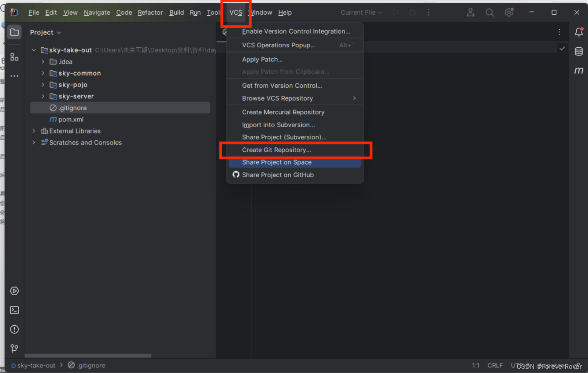The image size is (588, 373).
Task: Open the Help menu
Action: pos(285,12)
